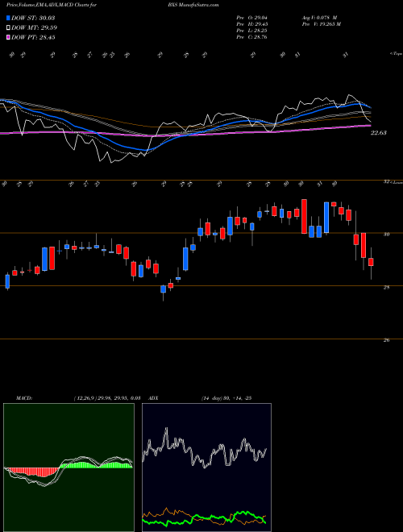
Task: Click the ADX '(14 day) 30, +14, -25' values
Action: (226, 398)
